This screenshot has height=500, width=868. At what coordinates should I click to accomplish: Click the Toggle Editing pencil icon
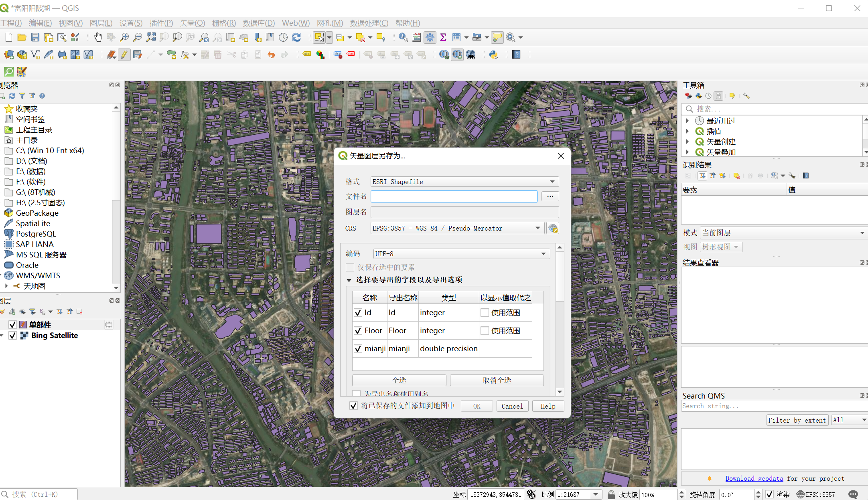(x=124, y=55)
